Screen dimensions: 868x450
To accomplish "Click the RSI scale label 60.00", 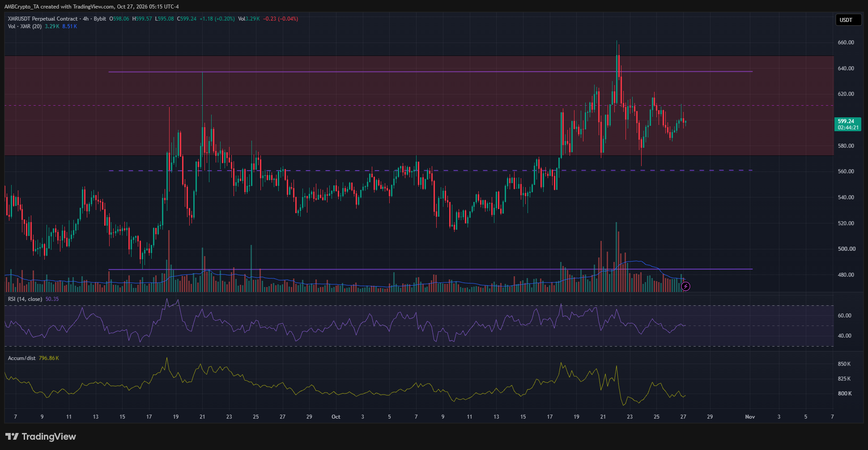I will (845, 316).
